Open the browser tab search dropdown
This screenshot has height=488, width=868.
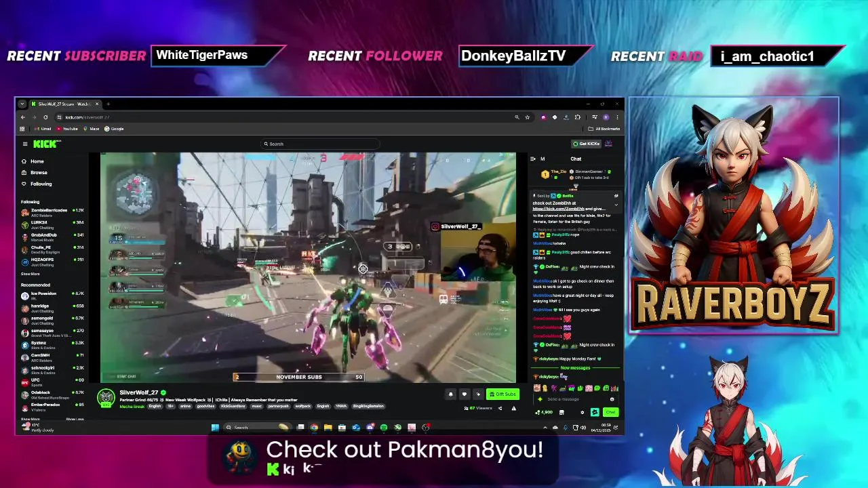point(22,104)
